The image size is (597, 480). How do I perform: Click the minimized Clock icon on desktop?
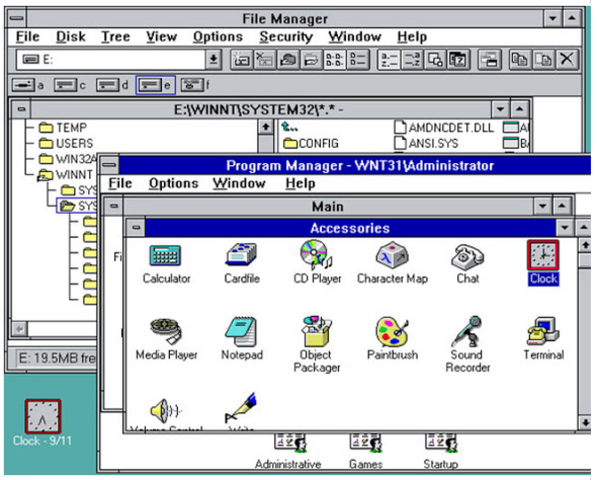point(43,416)
